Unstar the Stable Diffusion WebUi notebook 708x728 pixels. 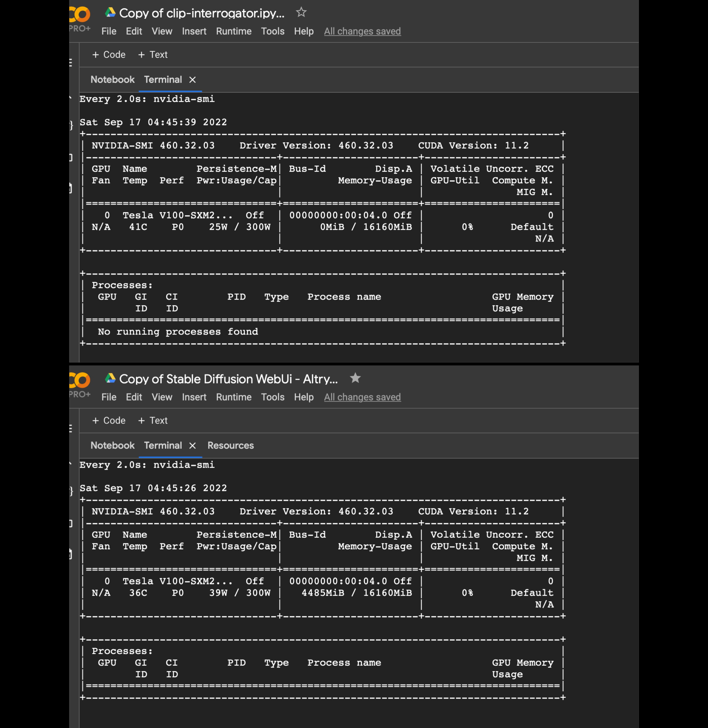tap(355, 378)
